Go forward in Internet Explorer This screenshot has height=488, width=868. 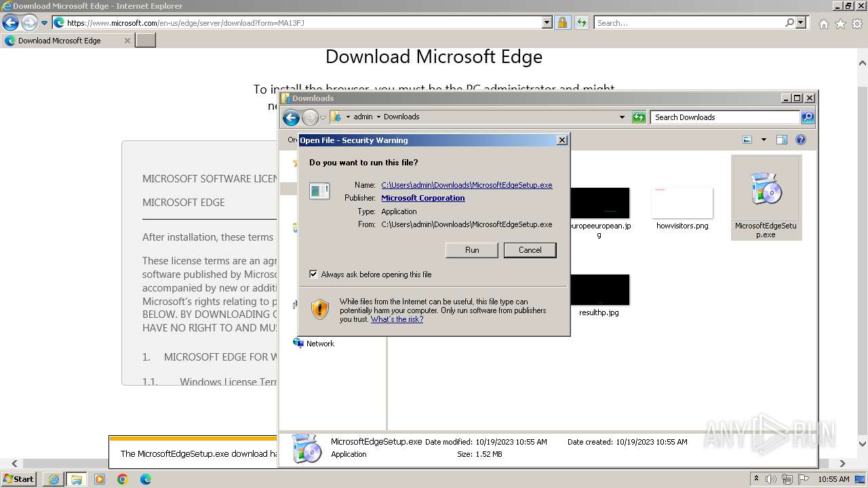click(29, 22)
